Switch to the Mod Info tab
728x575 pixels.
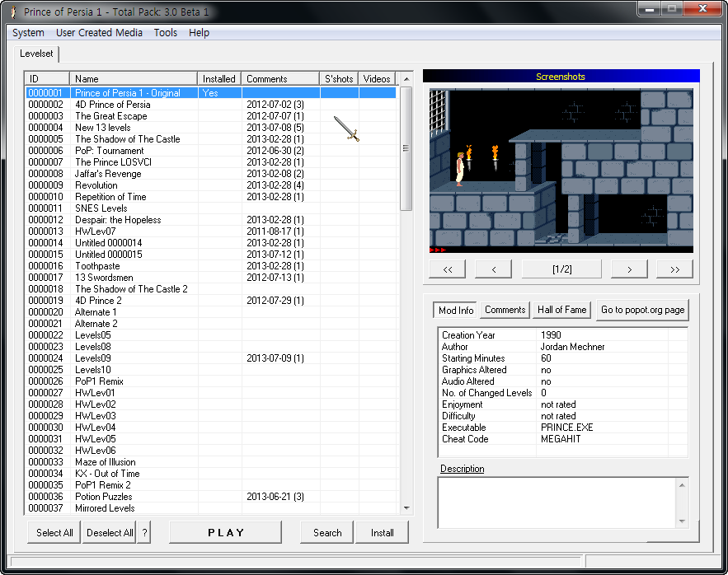tap(456, 310)
